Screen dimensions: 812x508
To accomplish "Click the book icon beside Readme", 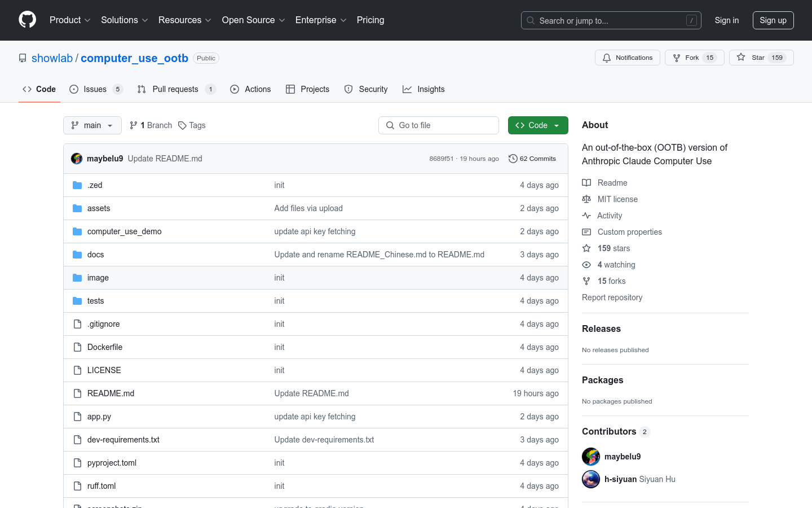I will point(586,183).
